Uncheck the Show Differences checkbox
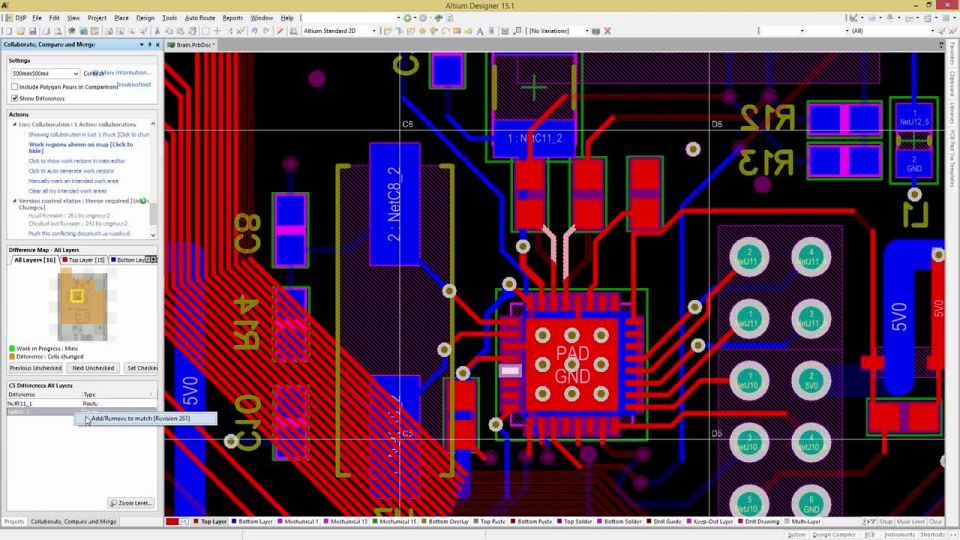Image resolution: width=960 pixels, height=540 pixels. 15,98
